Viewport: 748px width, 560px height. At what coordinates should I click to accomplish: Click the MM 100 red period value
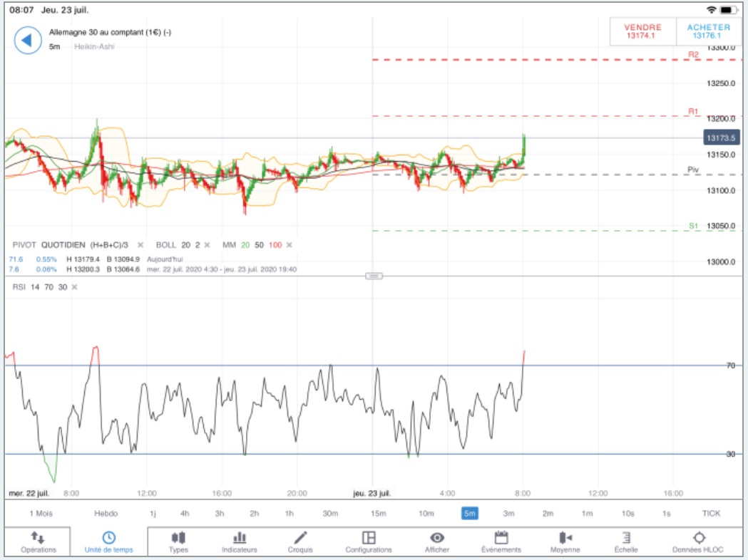[275, 245]
